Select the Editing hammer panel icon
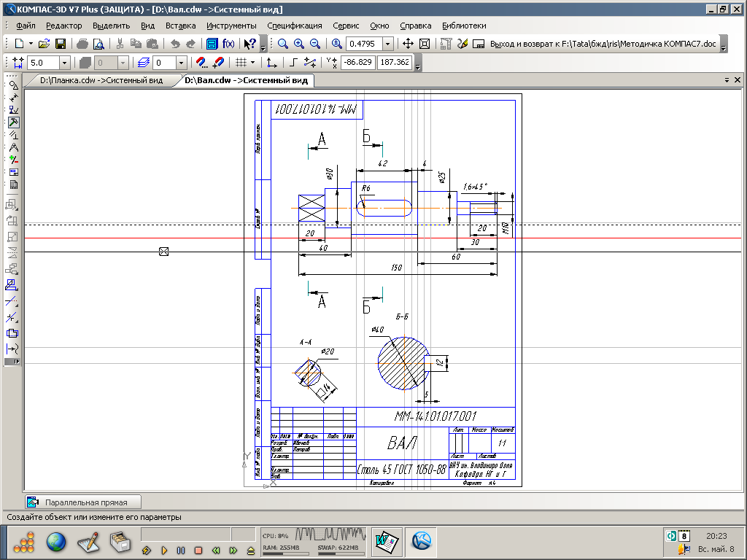This screenshot has height=560, width=747. tap(13, 122)
